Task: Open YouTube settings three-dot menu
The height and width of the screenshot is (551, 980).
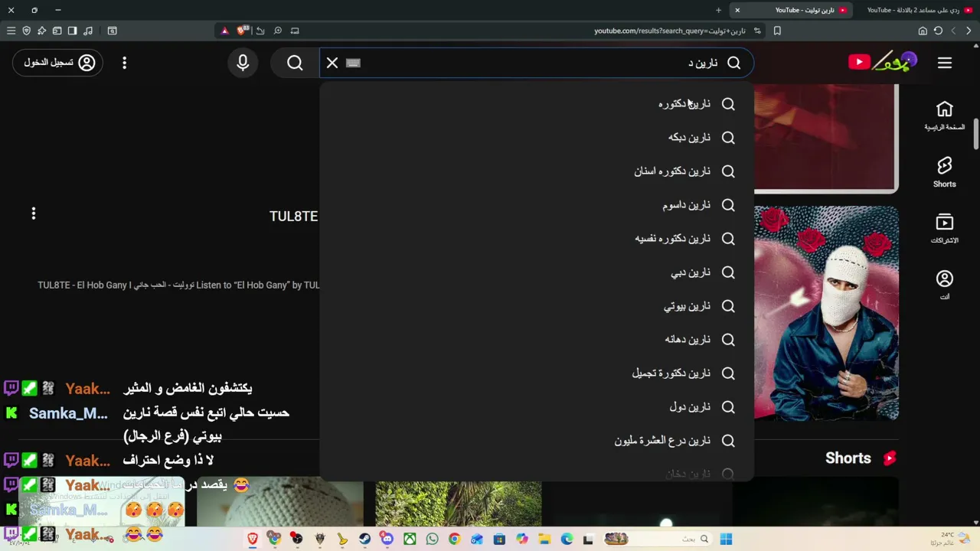Action: click(x=124, y=63)
